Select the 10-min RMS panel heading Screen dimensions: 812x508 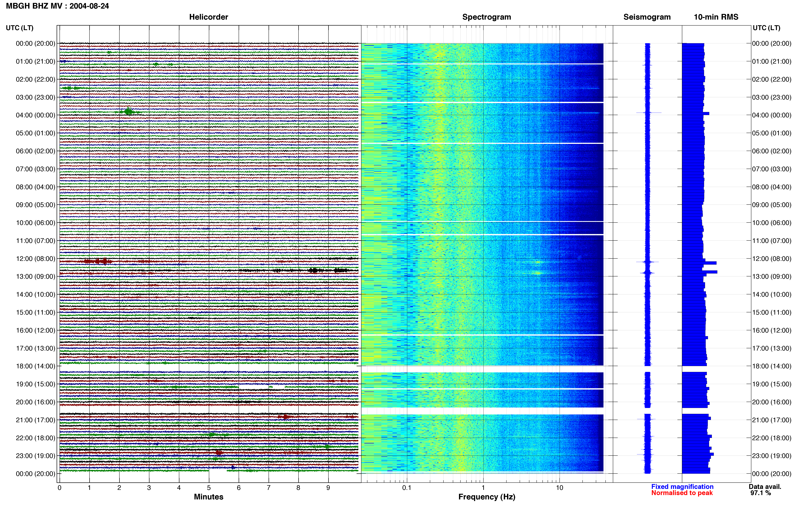(x=716, y=17)
